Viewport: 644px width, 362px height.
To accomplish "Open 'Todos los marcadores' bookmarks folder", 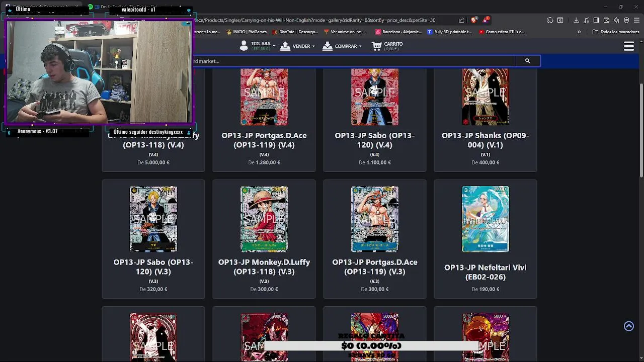I will click(616, 32).
